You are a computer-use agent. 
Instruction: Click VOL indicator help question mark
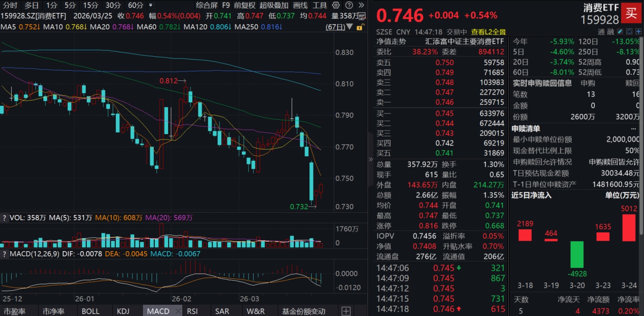(4, 218)
